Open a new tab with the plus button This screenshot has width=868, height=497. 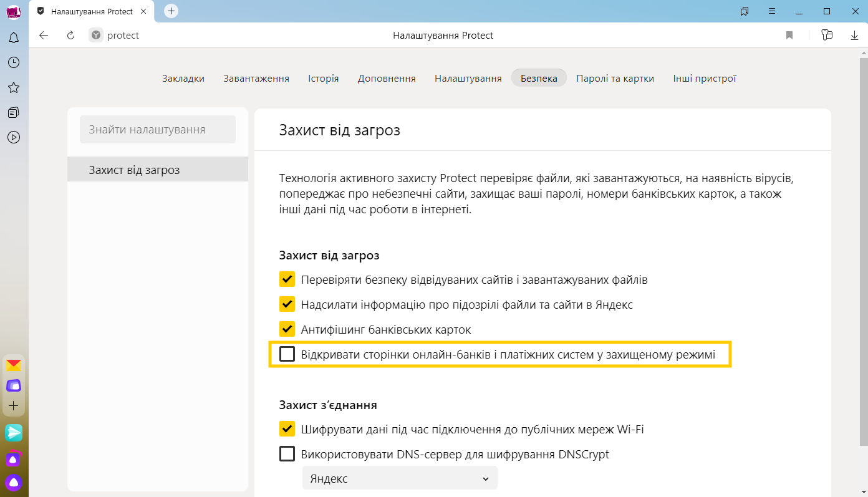(x=171, y=11)
